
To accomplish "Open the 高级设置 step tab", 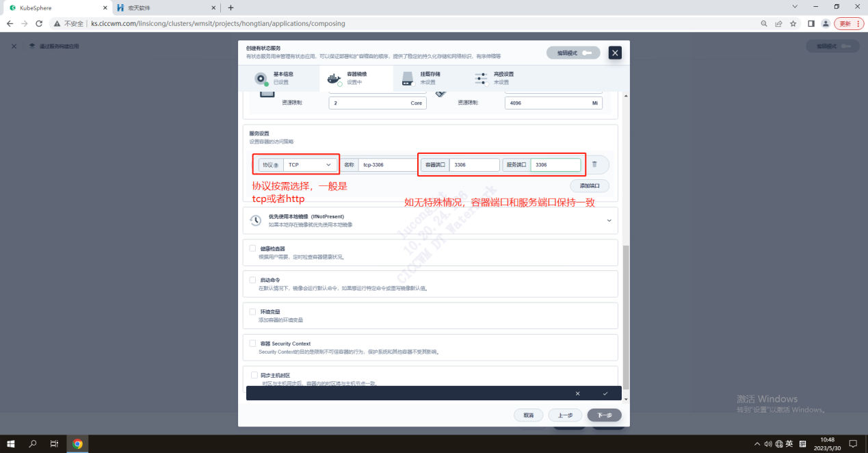I will tap(503, 78).
